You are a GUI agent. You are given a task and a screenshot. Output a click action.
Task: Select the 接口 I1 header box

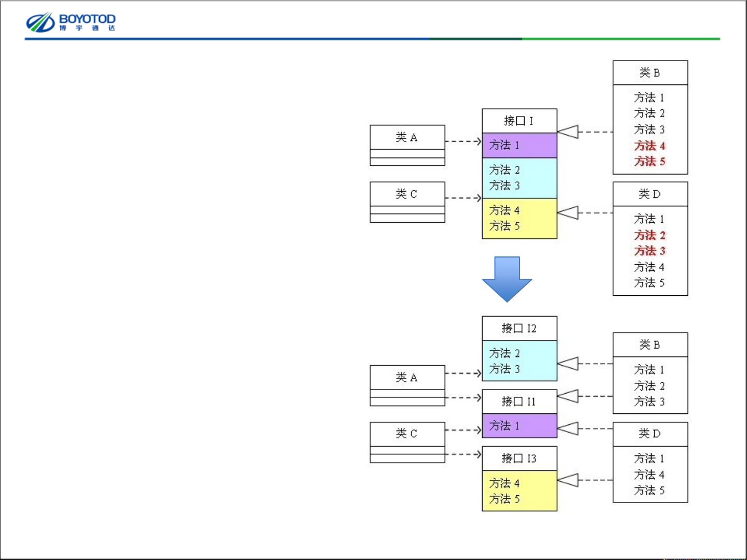[519, 401]
